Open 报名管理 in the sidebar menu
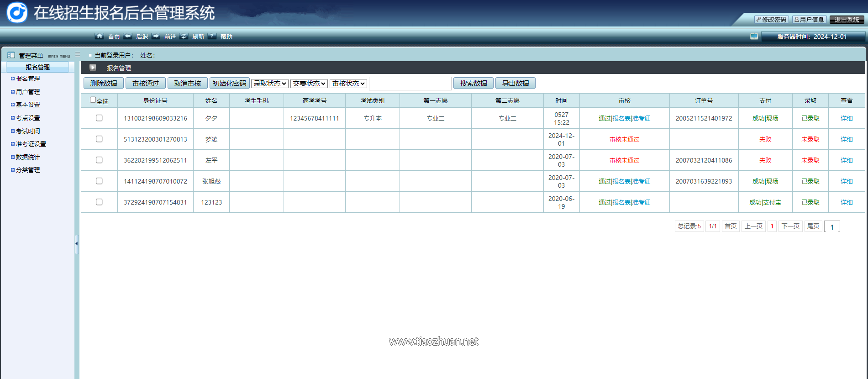The image size is (868, 379). point(28,79)
